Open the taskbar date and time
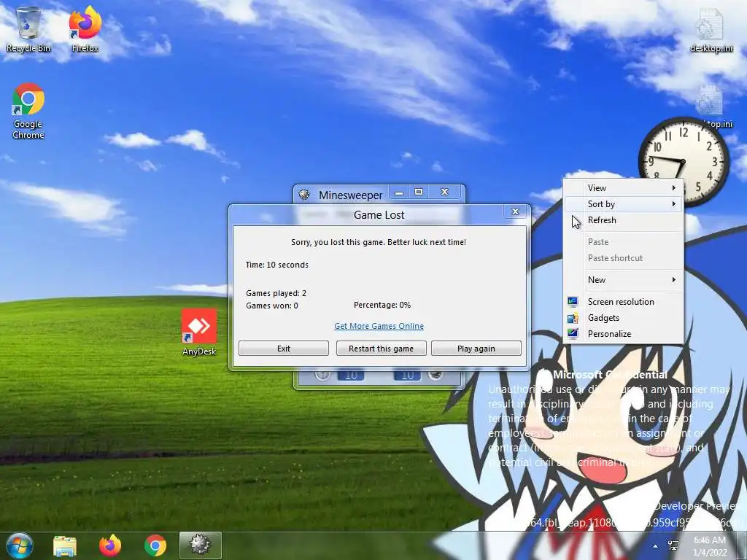Screen dimensions: 747x560 [711, 546]
